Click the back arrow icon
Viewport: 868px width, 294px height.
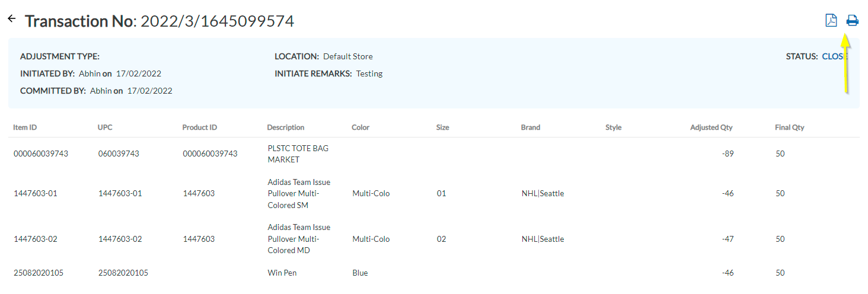click(x=11, y=19)
